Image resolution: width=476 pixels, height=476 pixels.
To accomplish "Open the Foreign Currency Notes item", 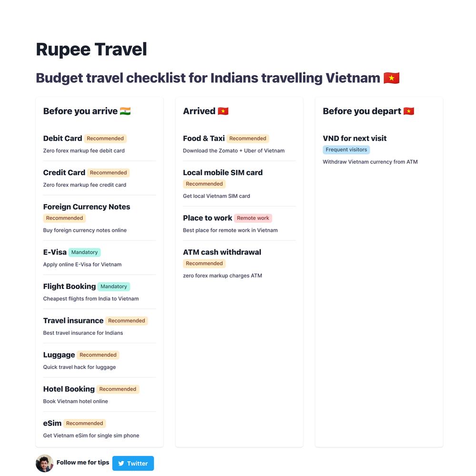I will (x=99, y=218).
